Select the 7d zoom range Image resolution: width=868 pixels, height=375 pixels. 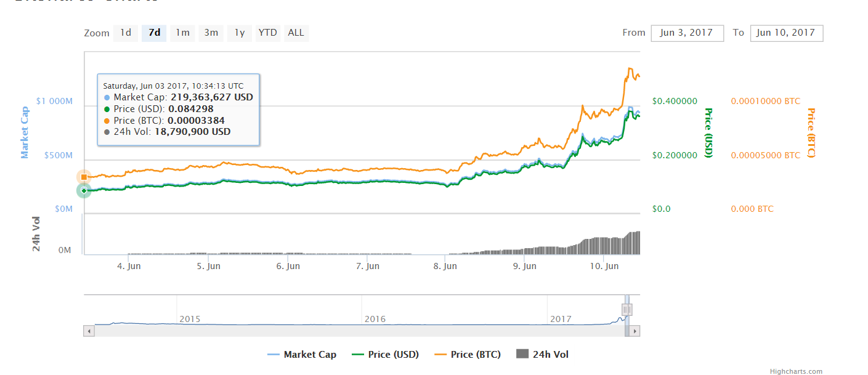click(x=154, y=33)
